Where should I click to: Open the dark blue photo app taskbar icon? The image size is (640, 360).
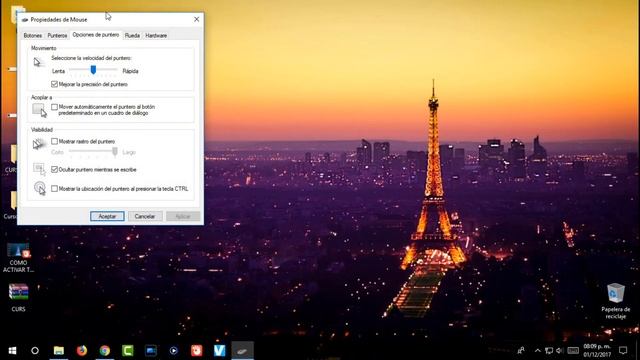pyautogui.click(x=151, y=351)
